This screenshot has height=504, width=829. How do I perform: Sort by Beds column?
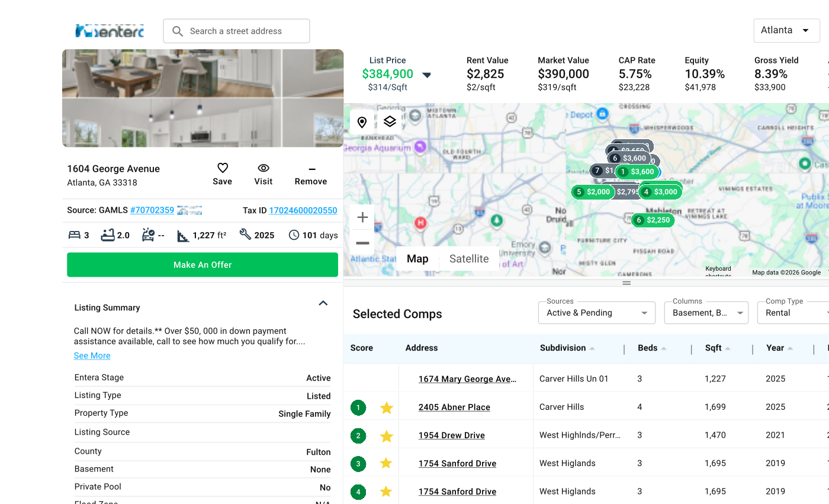652,348
